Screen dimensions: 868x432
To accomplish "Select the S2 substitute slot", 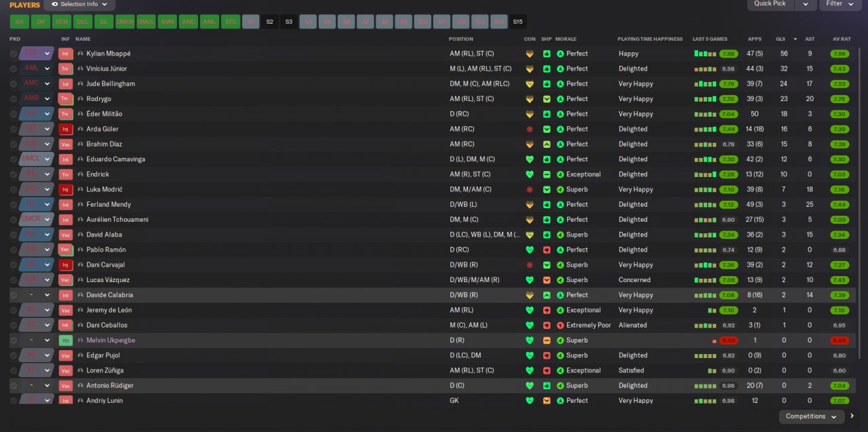I will [269, 22].
